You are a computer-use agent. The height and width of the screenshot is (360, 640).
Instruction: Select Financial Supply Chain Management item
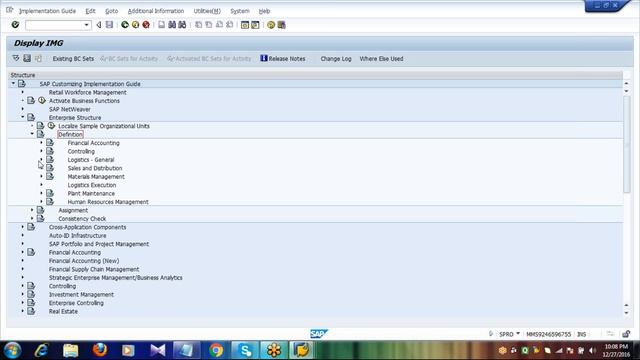[x=94, y=269]
